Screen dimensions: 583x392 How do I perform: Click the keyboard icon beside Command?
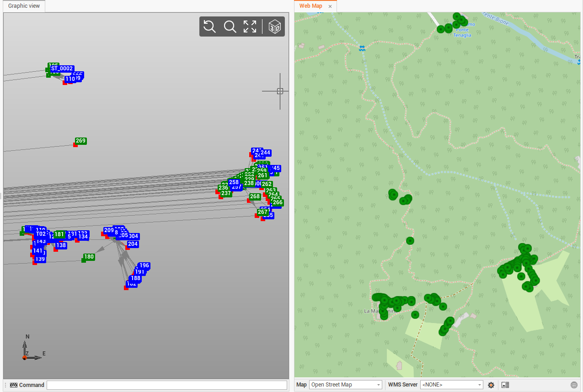click(14, 385)
